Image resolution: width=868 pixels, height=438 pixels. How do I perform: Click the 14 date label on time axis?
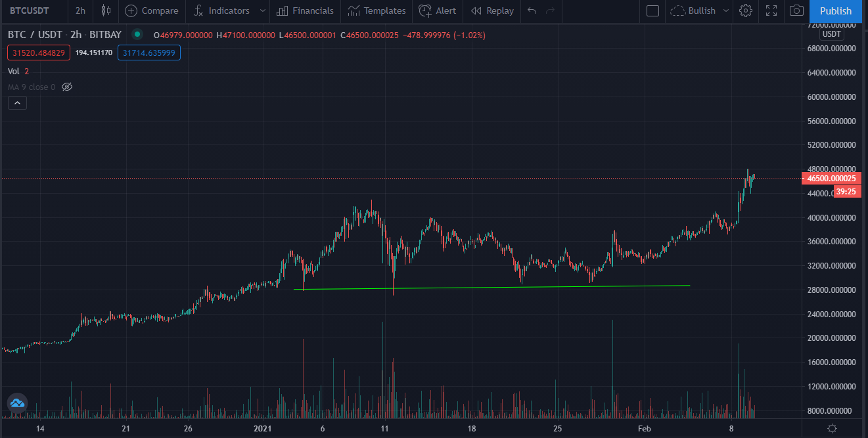(40, 429)
